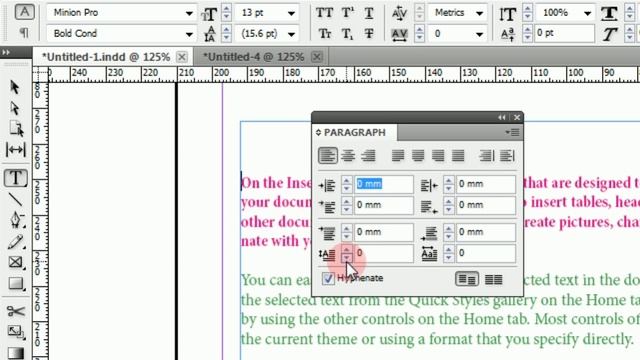Justify with last line aligned right
Screen dimensions: 640x360
pos(438,156)
